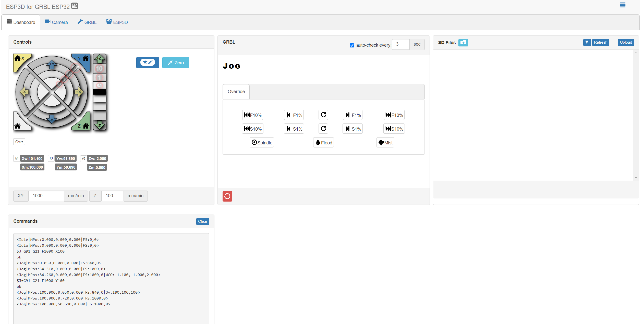This screenshot has width=644, height=324.
Task: Click the Ym:50.690 machine position label
Action: [66, 167]
